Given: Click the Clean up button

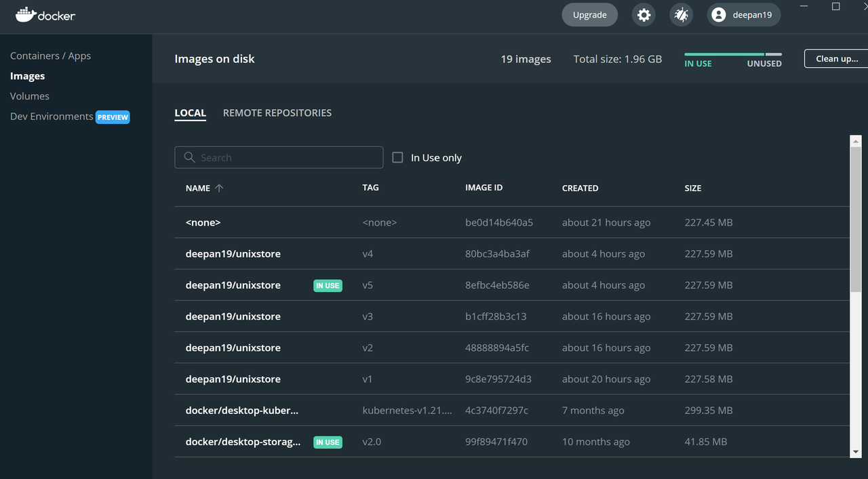Looking at the screenshot, I should (836, 58).
